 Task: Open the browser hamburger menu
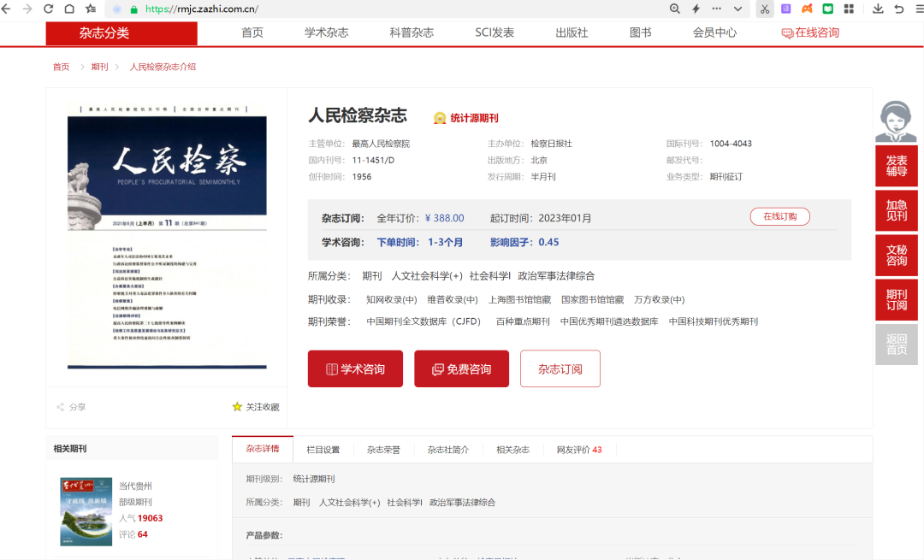click(x=919, y=9)
